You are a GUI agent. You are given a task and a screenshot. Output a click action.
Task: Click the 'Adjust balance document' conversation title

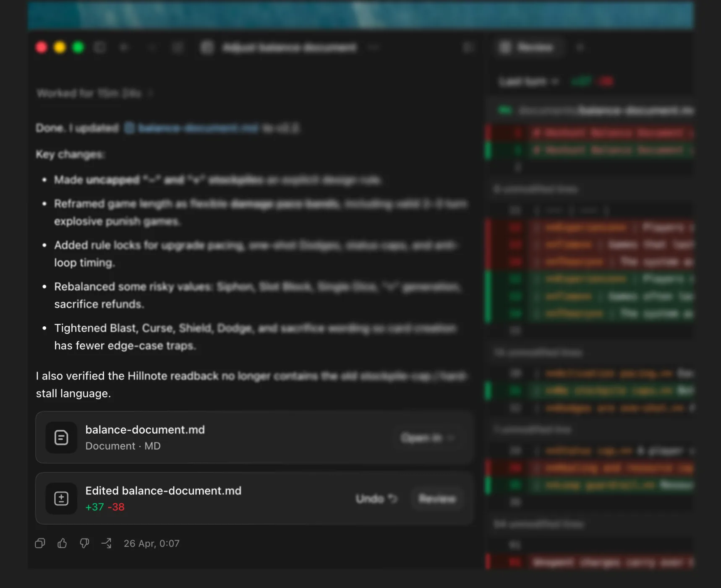(290, 48)
